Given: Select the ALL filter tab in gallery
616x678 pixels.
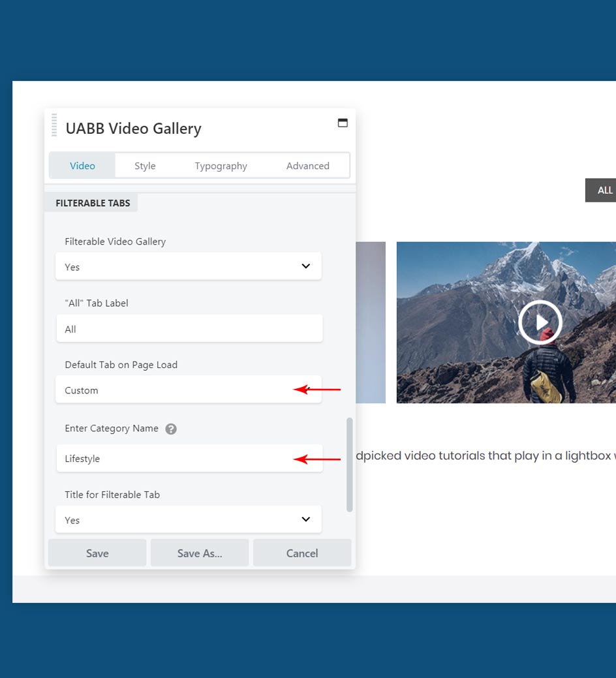Looking at the screenshot, I should point(601,190).
